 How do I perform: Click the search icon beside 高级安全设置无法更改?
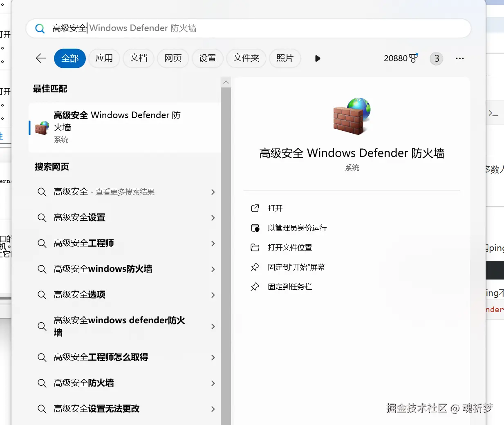[42, 409]
